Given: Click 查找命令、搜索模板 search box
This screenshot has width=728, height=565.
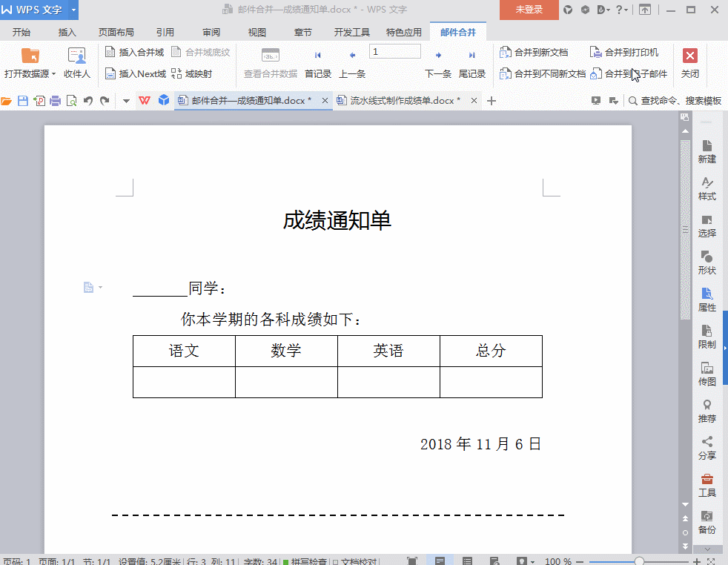Looking at the screenshot, I should (675, 100).
